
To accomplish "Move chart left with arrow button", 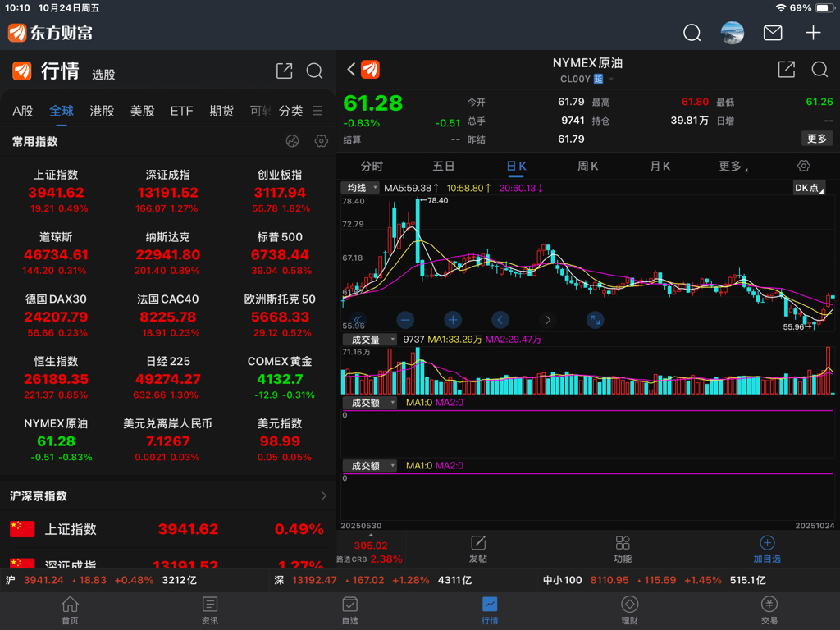I will pos(500,320).
